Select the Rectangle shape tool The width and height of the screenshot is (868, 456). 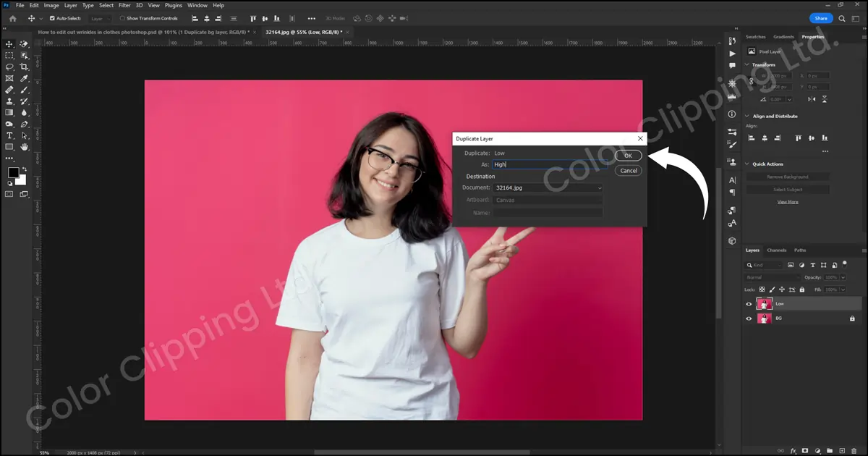(9, 147)
